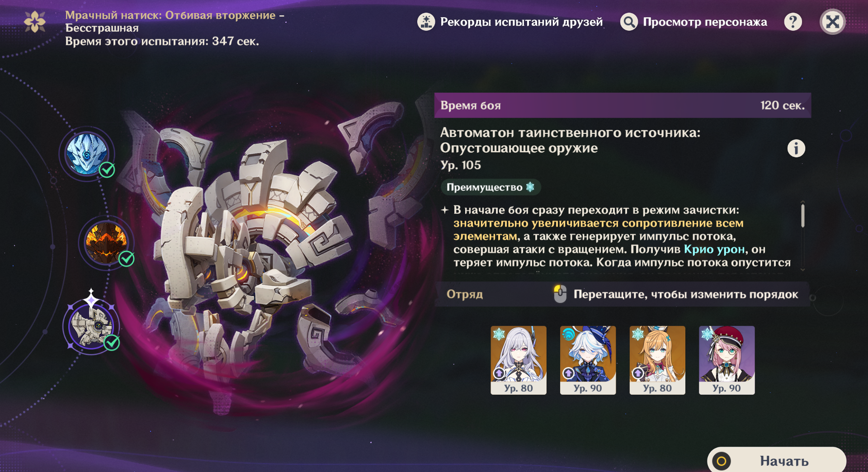Open friends' challenge records icon

(426, 22)
